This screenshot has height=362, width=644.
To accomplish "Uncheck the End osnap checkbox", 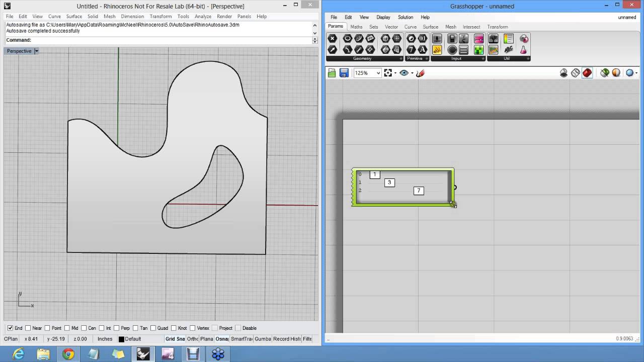I will point(10,328).
